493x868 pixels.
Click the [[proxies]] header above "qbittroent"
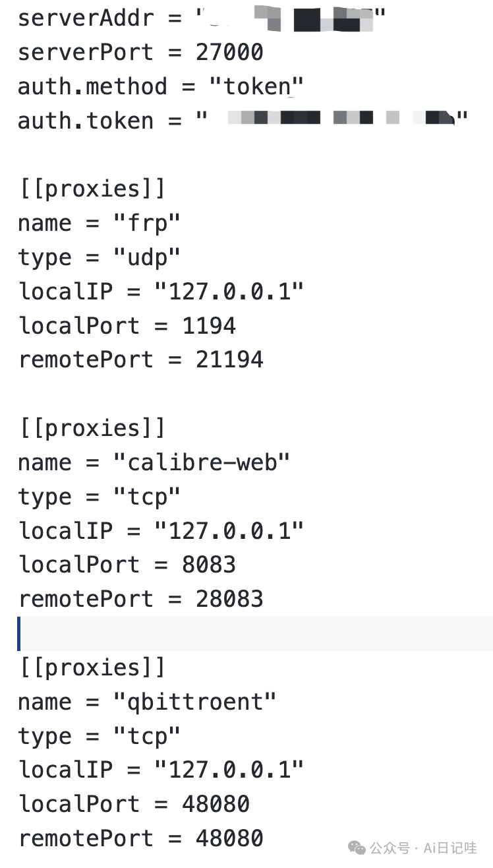pyautogui.click(x=92, y=667)
